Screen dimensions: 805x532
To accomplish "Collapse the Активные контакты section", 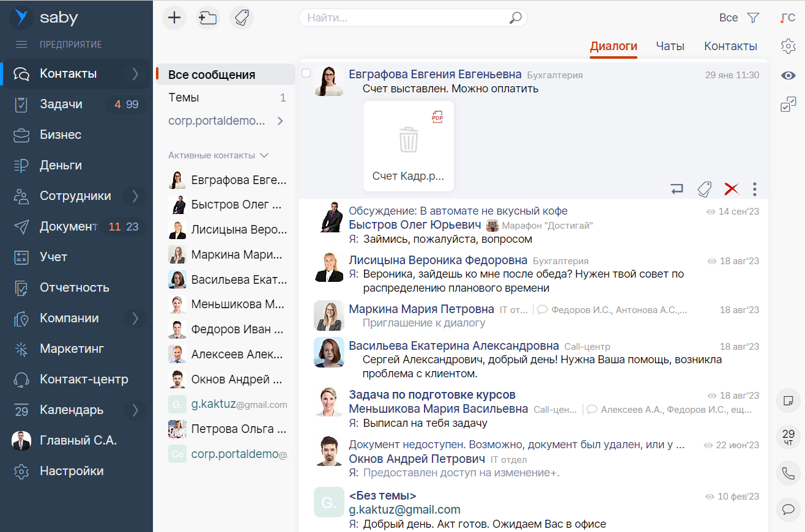I will coord(264,155).
